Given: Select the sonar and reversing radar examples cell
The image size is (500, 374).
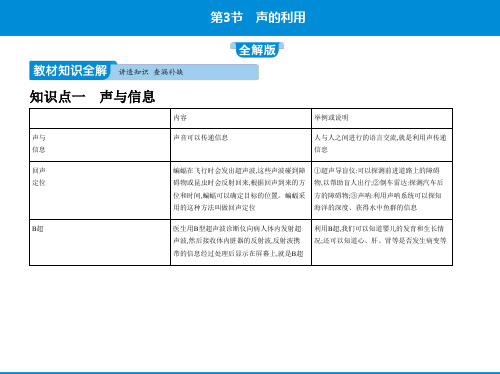Looking at the screenshot, I should pos(382,190).
